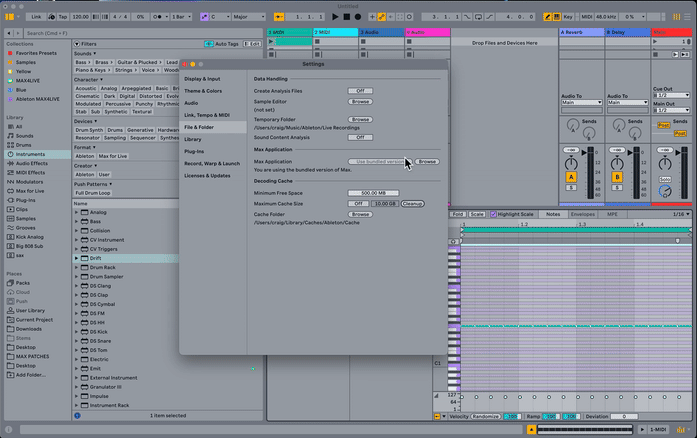Click the Record button in transport
697x438 pixels.
[x=358, y=17]
